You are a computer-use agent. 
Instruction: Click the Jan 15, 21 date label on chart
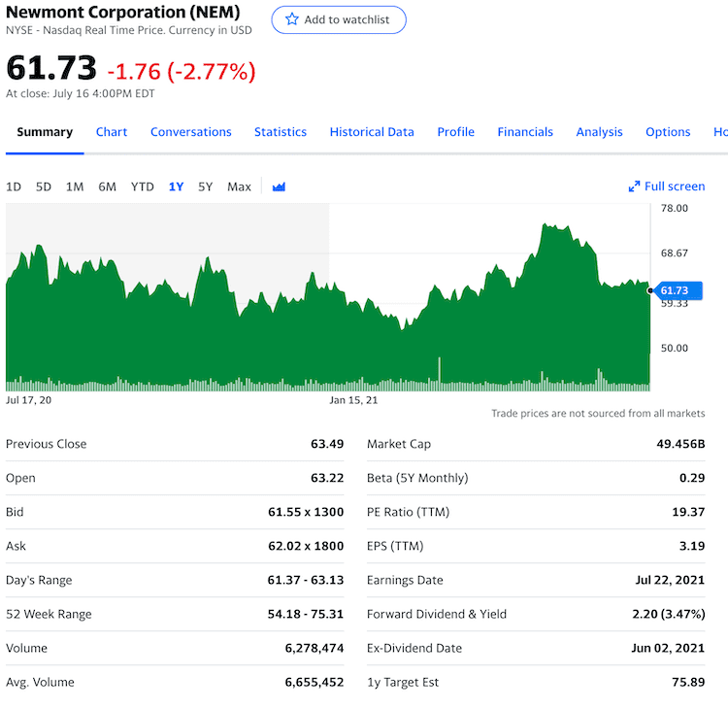coord(353,400)
